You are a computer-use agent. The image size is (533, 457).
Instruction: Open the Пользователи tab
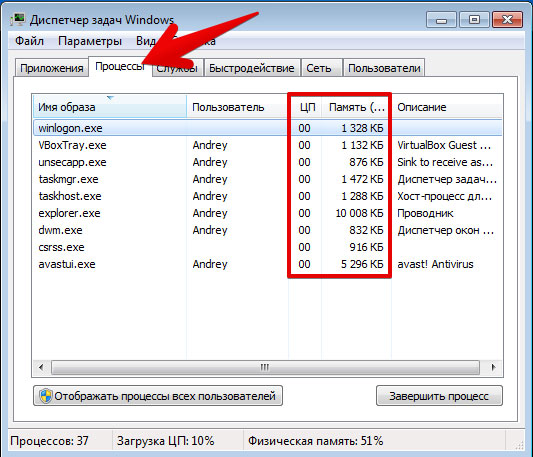tap(384, 68)
